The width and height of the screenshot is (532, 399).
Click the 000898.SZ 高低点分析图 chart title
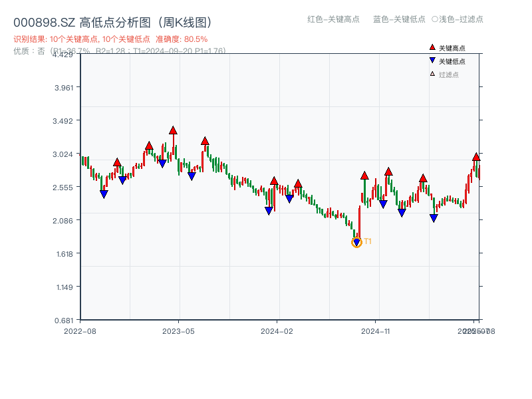pos(112,23)
